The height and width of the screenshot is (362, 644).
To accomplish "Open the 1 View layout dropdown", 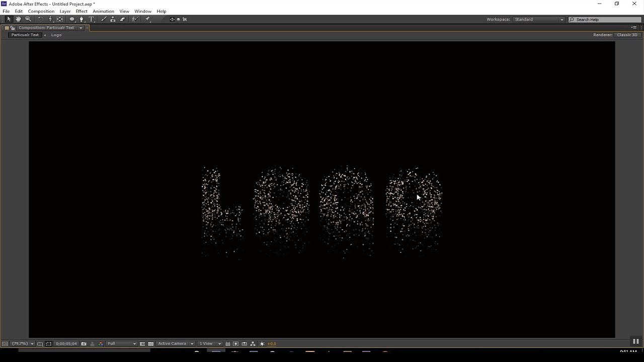I will 210,344.
